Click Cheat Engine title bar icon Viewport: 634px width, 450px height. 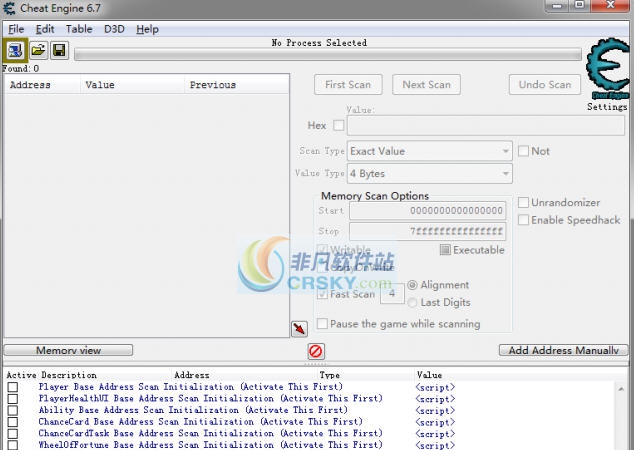point(10,9)
